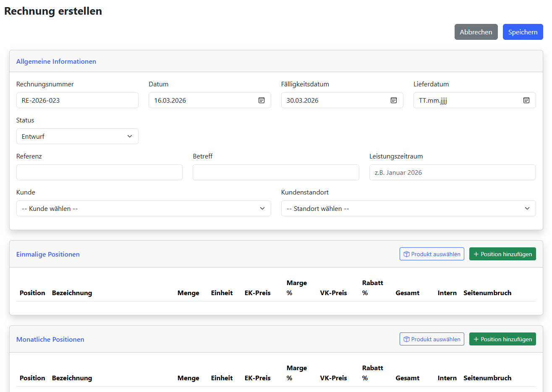This screenshot has height=392, width=552.
Task: Click the Leistungszeitraum input field
Action: [452, 172]
